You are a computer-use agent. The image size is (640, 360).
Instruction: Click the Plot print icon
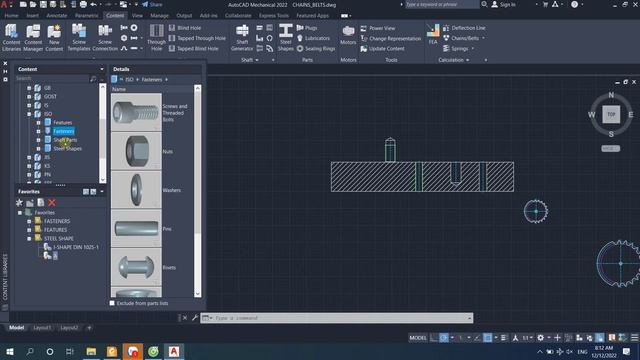[x=83, y=4]
